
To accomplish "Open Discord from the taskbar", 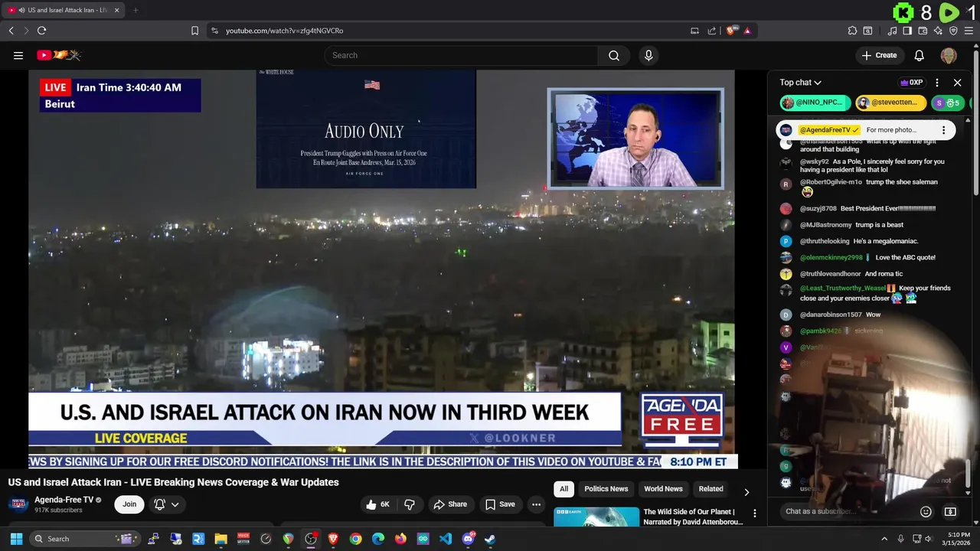I will pos(468,539).
